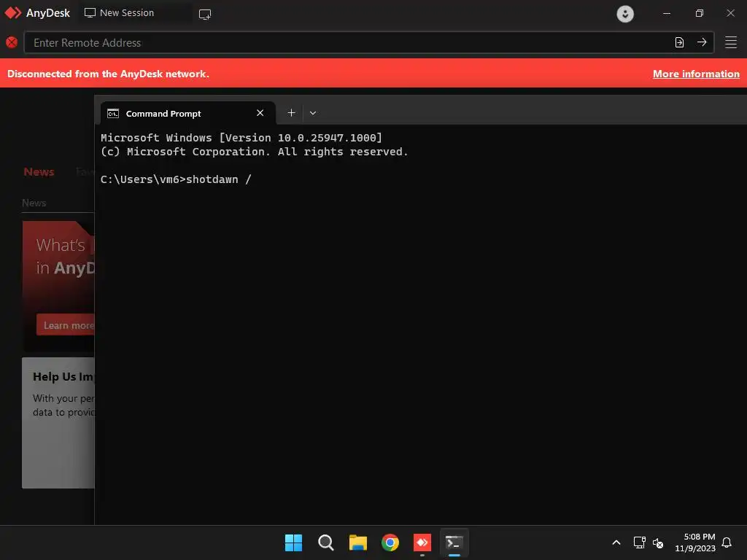
Task: Open a new terminal tab with plus
Action: point(292,113)
